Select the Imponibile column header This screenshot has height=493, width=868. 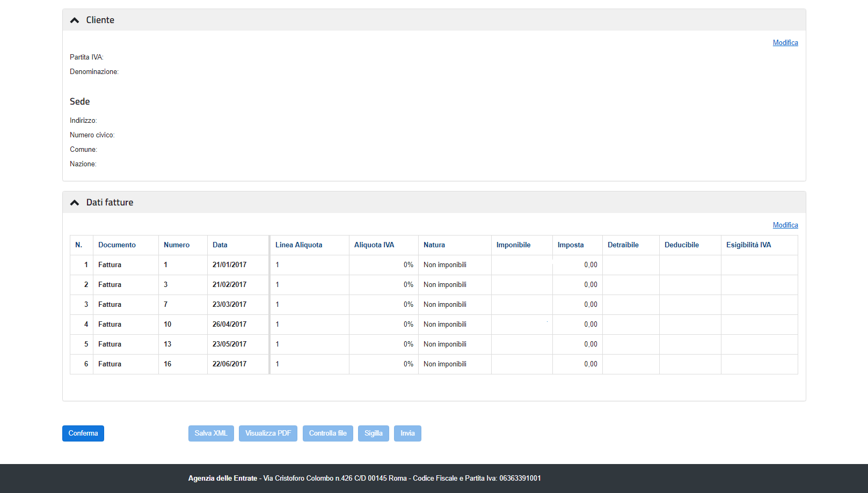click(513, 245)
